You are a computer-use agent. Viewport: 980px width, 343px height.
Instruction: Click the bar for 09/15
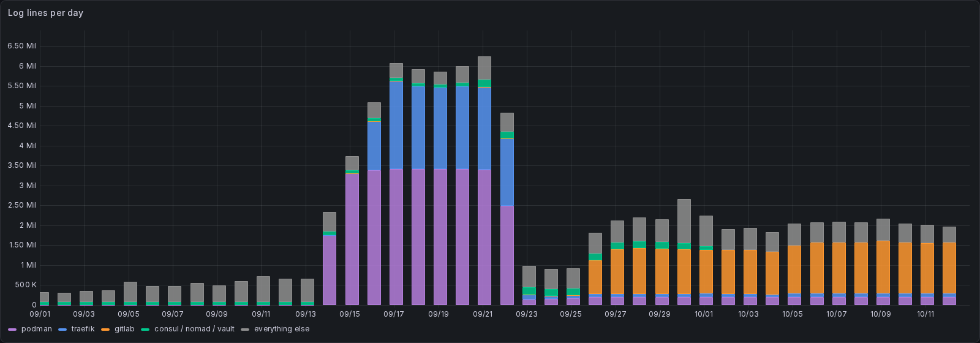(x=352, y=230)
